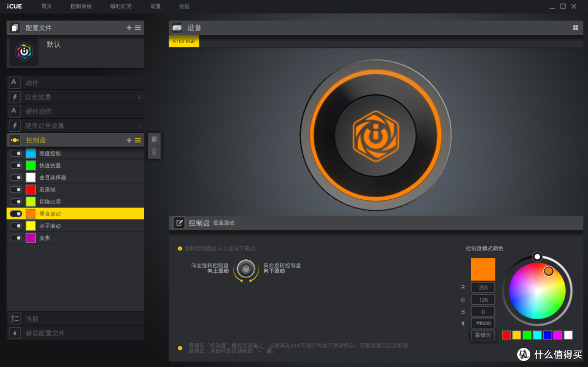Click the 灯光效果 lightning icon
588x367 pixels.
14,97
